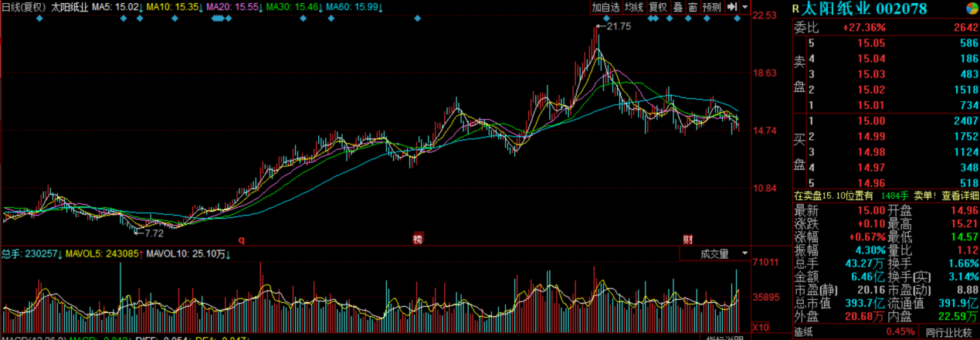Select the MA5: 15.02 indicator label

tap(117, 7)
